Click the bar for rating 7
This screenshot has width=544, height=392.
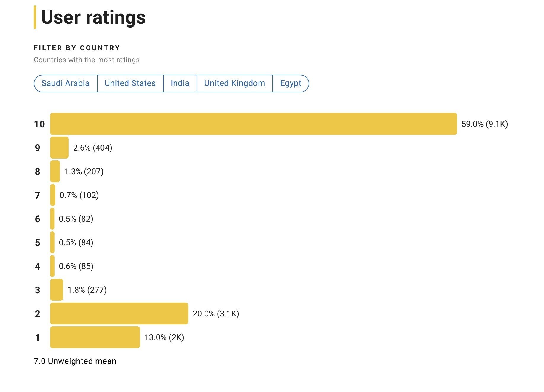click(53, 195)
